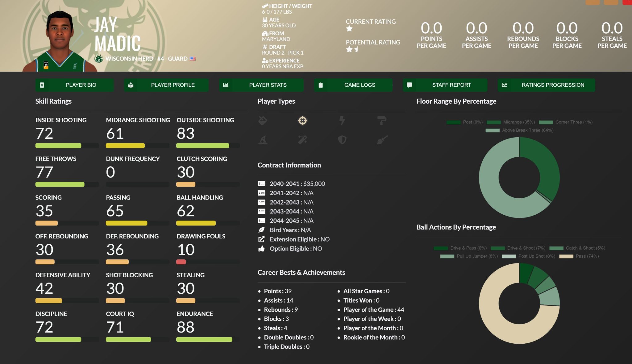Open the Ratings Progression tab
Image resolution: width=632 pixels, height=364 pixels.
(546, 85)
